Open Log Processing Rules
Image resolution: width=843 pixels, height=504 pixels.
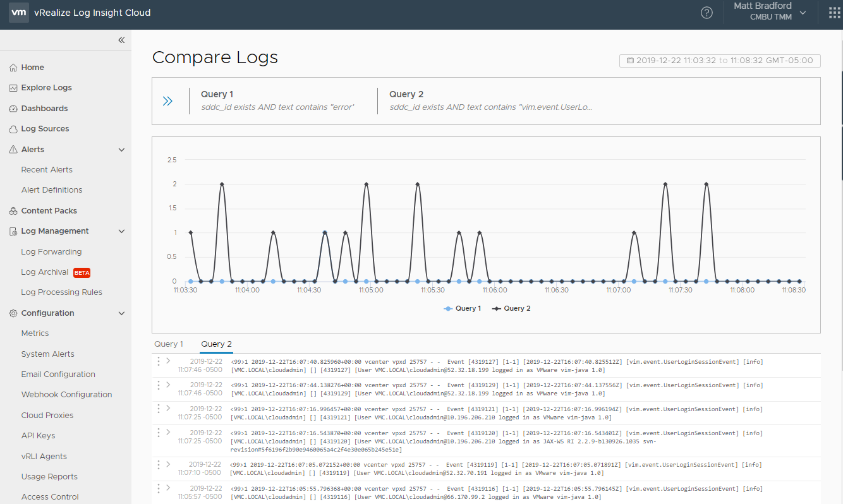pos(61,292)
